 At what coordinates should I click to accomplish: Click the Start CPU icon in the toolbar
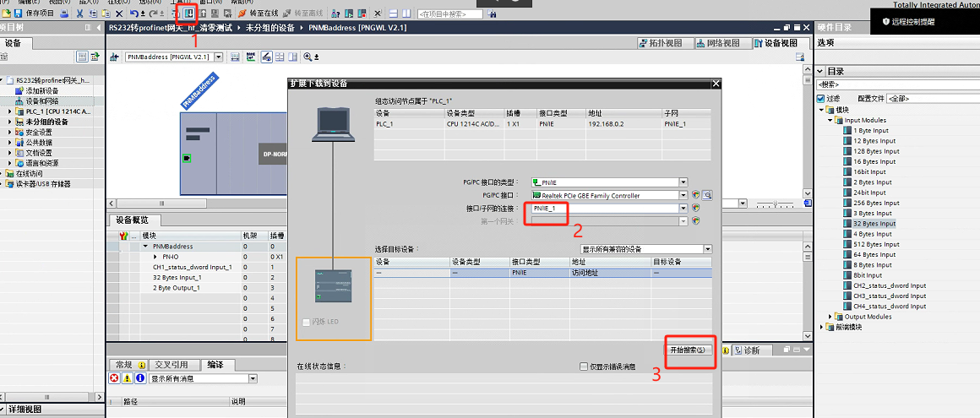pyautogui.click(x=350, y=13)
